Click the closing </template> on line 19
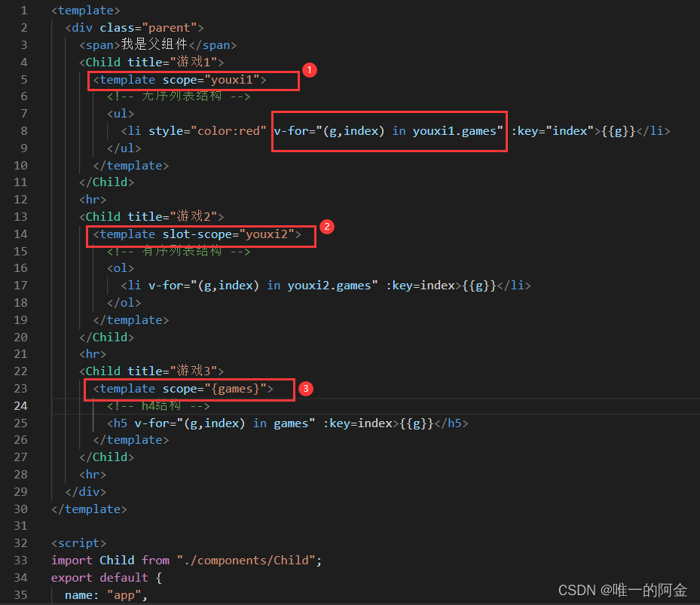Image resolution: width=700 pixels, height=605 pixels. pos(131,320)
